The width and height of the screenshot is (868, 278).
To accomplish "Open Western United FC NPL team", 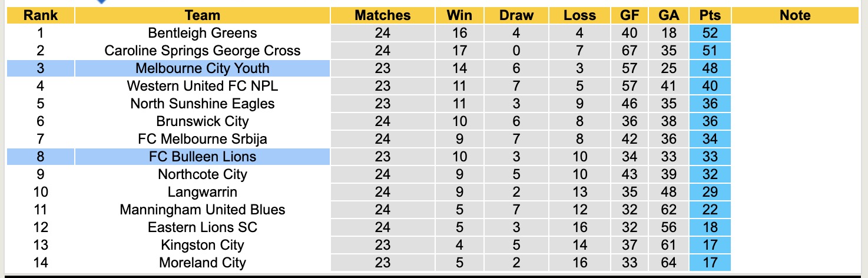I will [202, 86].
